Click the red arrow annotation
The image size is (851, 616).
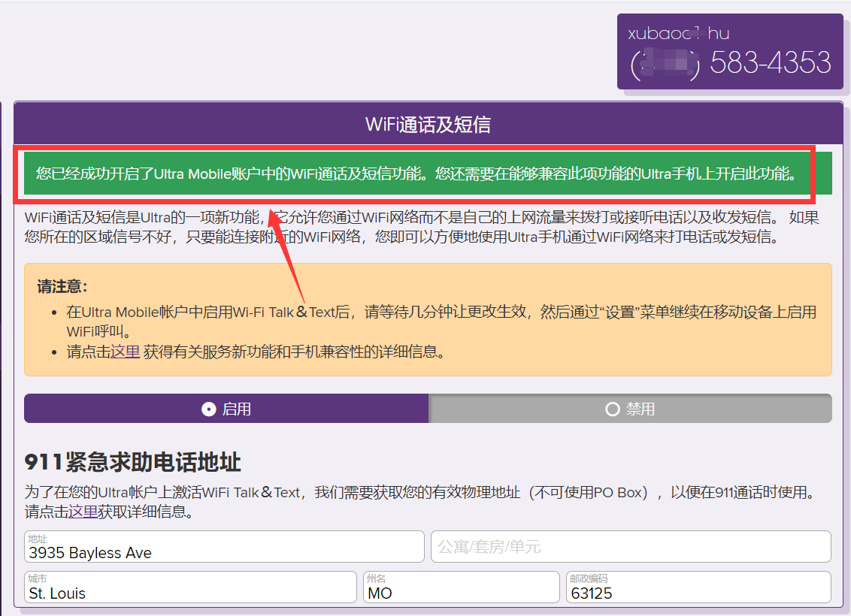[x=288, y=252]
